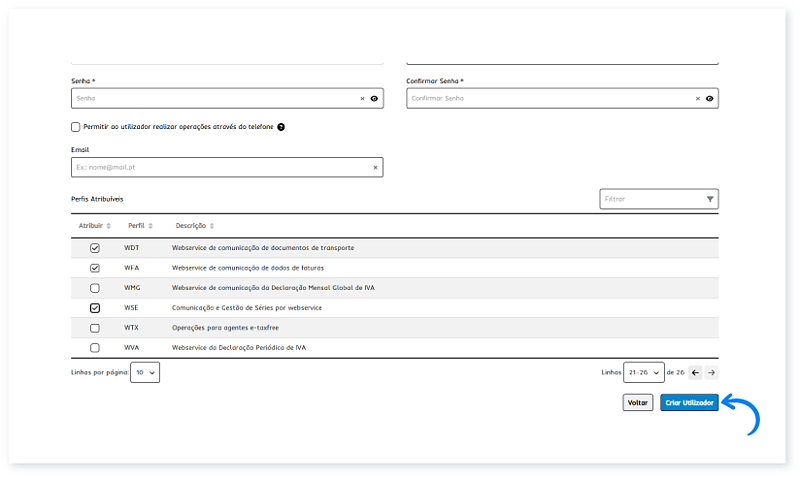Uncheck the WDT profile checkbox
Viewport: 800px width, 478px height.
[95, 248]
